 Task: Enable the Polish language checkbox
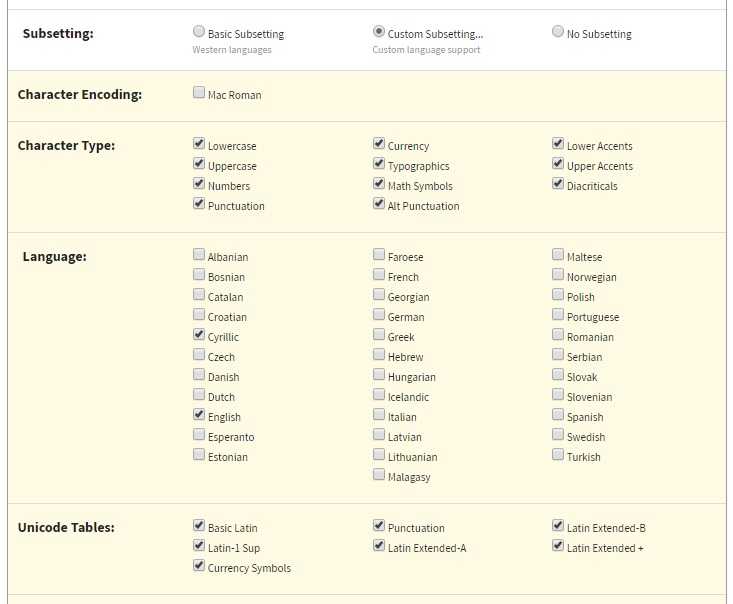557,294
